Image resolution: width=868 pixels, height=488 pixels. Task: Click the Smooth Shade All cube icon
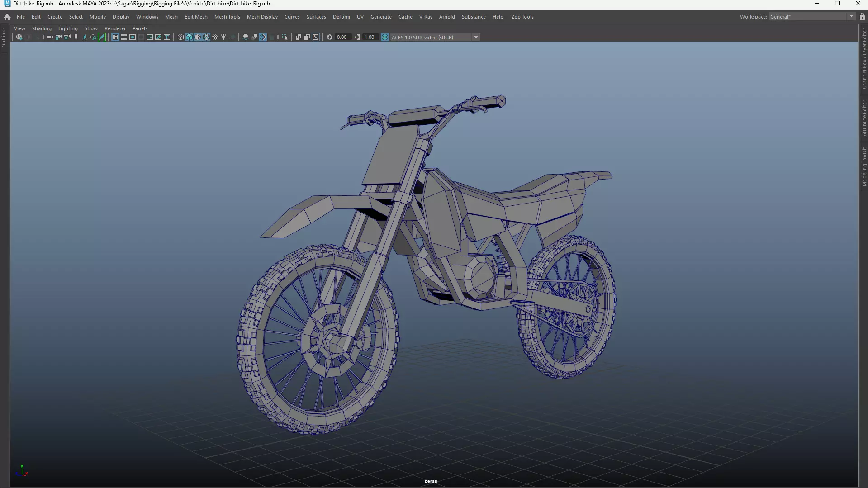click(189, 37)
